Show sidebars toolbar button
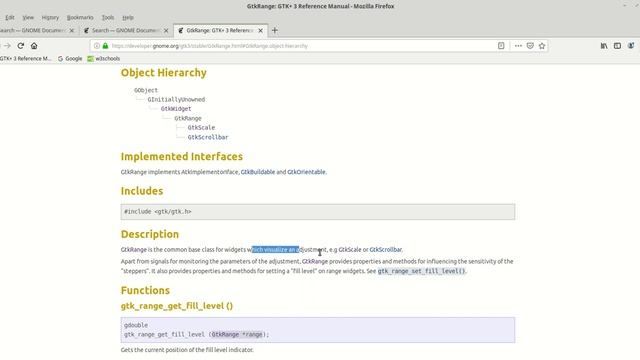640x360 pixels. [x=617, y=46]
